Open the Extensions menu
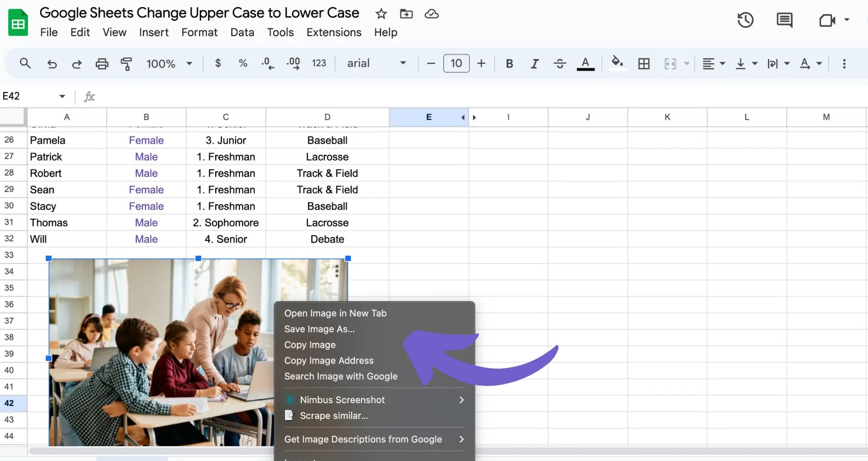Image resolution: width=868 pixels, height=461 pixels. coord(334,32)
